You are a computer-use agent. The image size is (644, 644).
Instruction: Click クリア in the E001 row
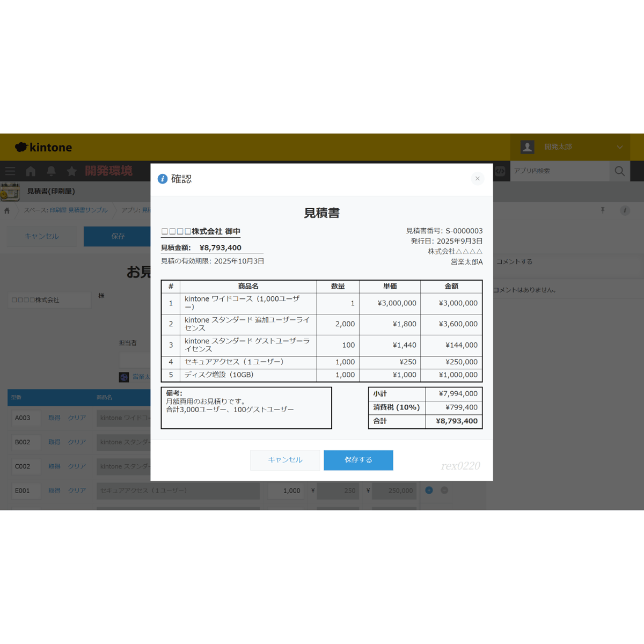[77, 491]
